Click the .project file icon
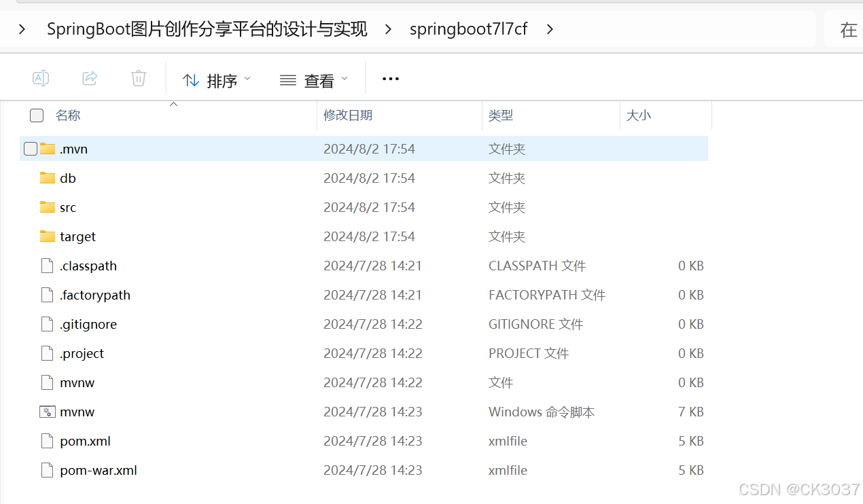 pyautogui.click(x=47, y=353)
